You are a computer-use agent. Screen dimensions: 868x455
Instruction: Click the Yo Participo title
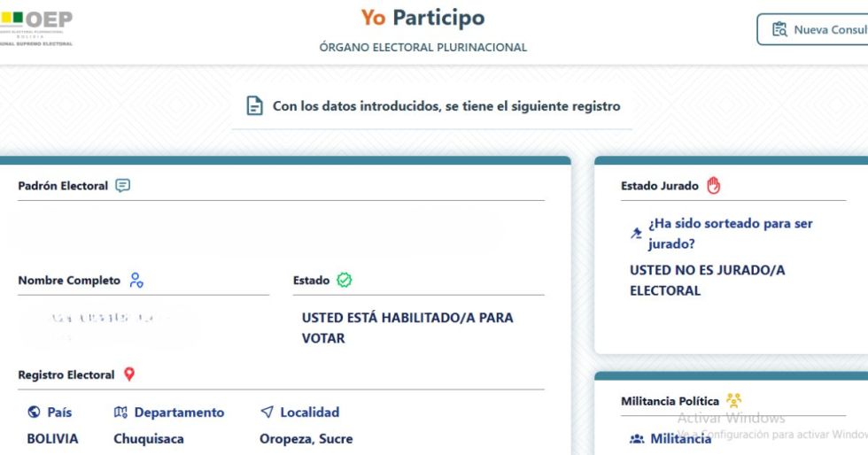click(423, 18)
